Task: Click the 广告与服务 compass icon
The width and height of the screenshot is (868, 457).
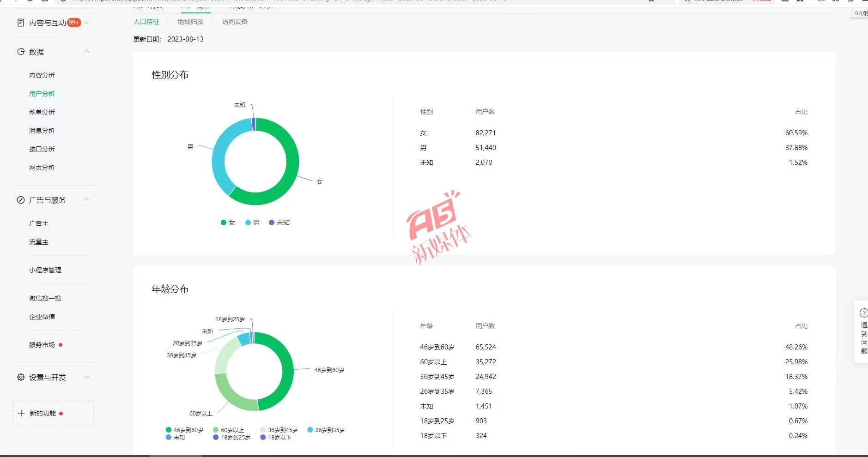Action: pyautogui.click(x=21, y=200)
